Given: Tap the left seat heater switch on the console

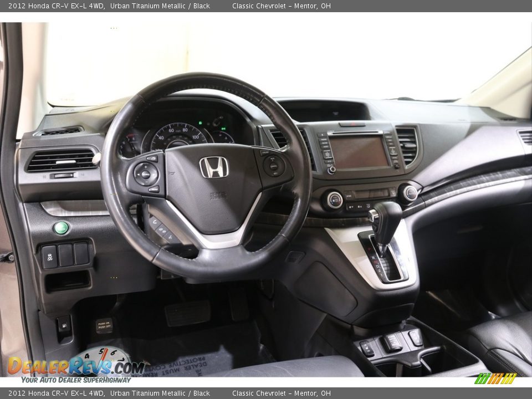Looking at the screenshot, I should [366, 349].
